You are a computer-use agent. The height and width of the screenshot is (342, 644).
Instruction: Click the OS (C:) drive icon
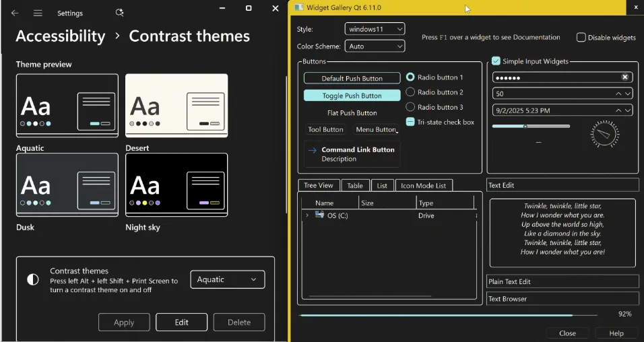pyautogui.click(x=319, y=215)
